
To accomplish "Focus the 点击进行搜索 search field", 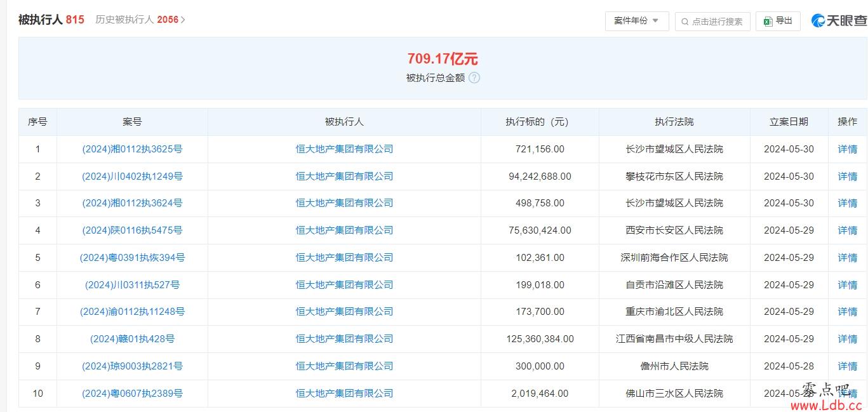I will [712, 21].
